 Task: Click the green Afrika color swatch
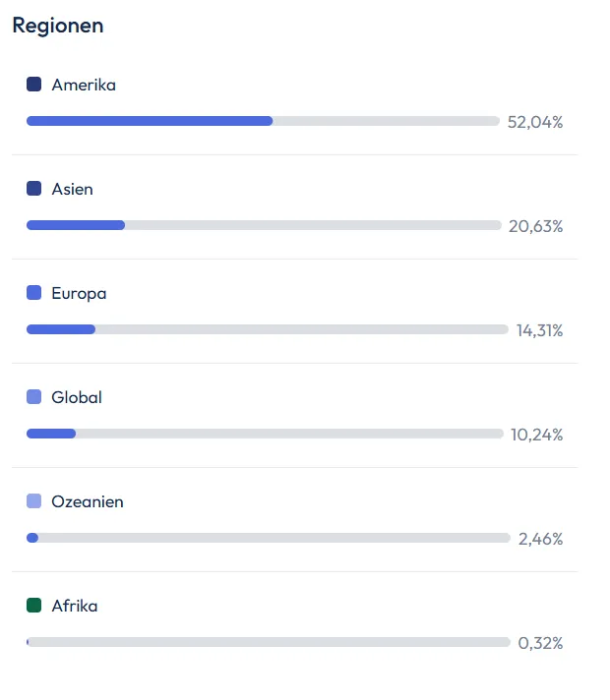click(34, 605)
